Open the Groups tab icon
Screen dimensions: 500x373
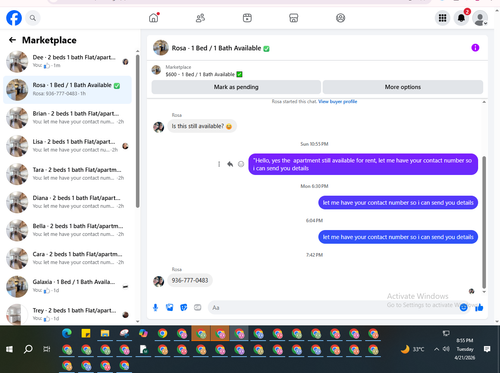point(340,18)
